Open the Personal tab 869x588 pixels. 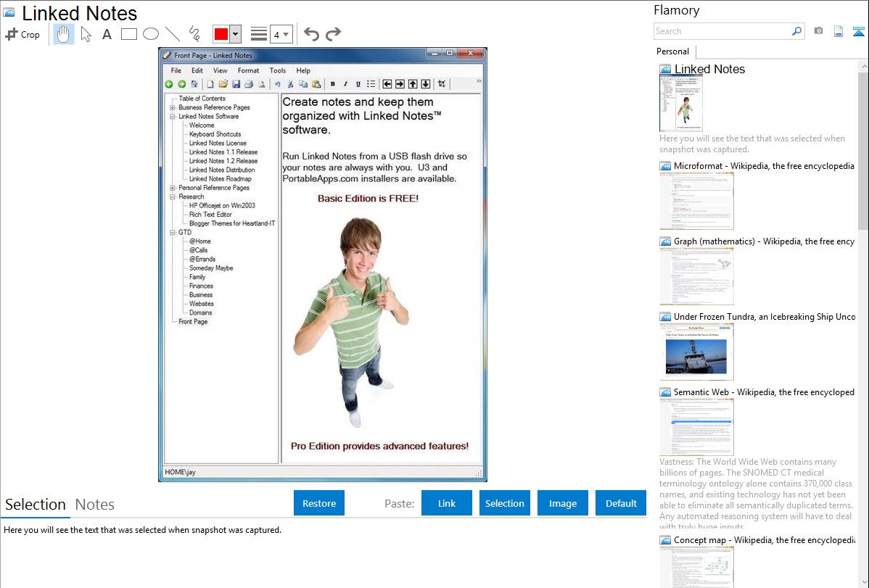672,51
